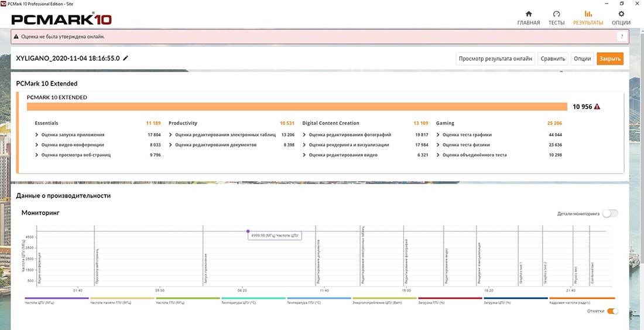Click the orange Закрыть button
The image size is (644, 330).
[x=609, y=59]
